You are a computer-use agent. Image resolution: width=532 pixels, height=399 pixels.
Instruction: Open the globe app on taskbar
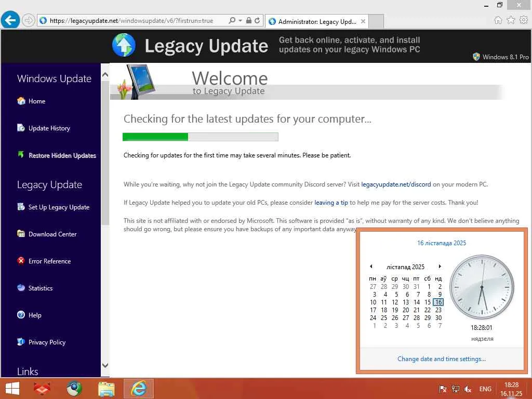74,389
